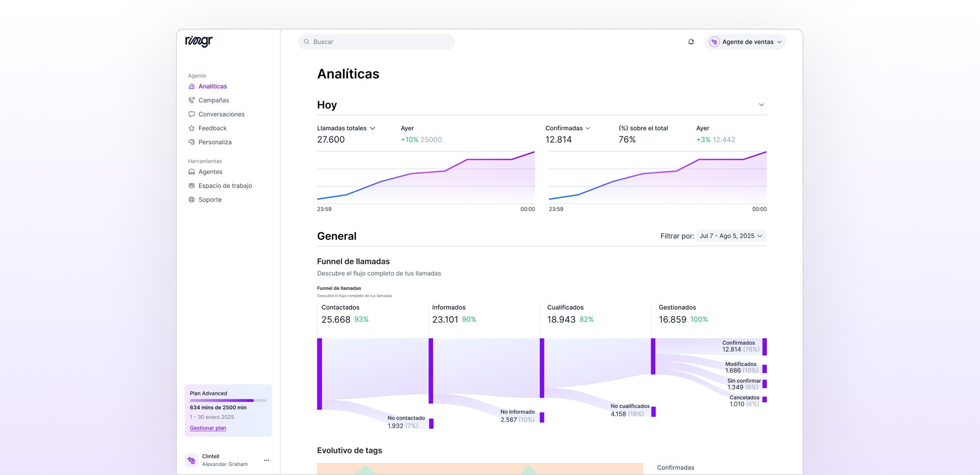The height and width of the screenshot is (475, 980).
Task: Open the Jul 7 - Ago 5 date filter
Action: click(x=731, y=236)
